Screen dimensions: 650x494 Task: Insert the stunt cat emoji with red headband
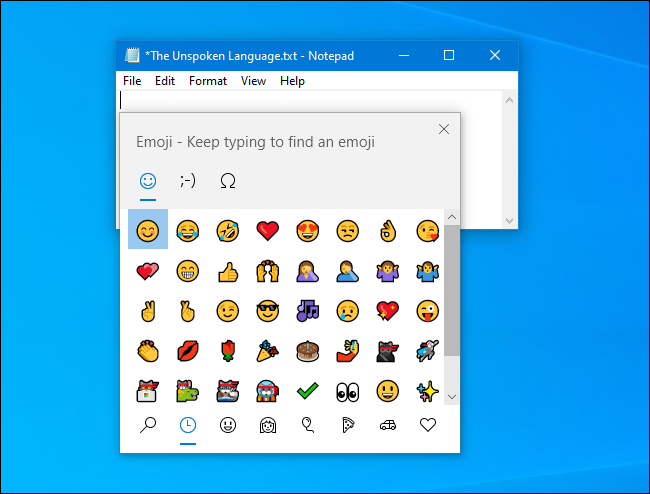point(228,391)
